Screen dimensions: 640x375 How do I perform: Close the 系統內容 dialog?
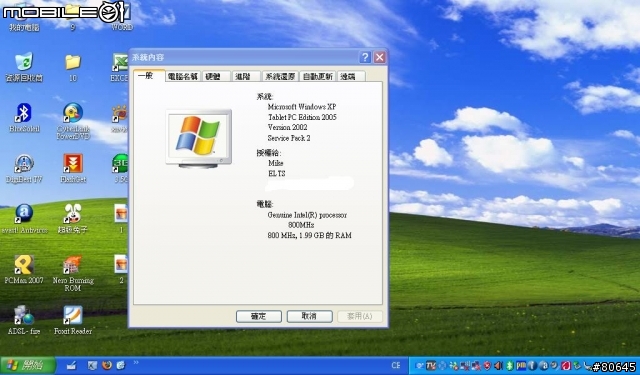coord(380,58)
